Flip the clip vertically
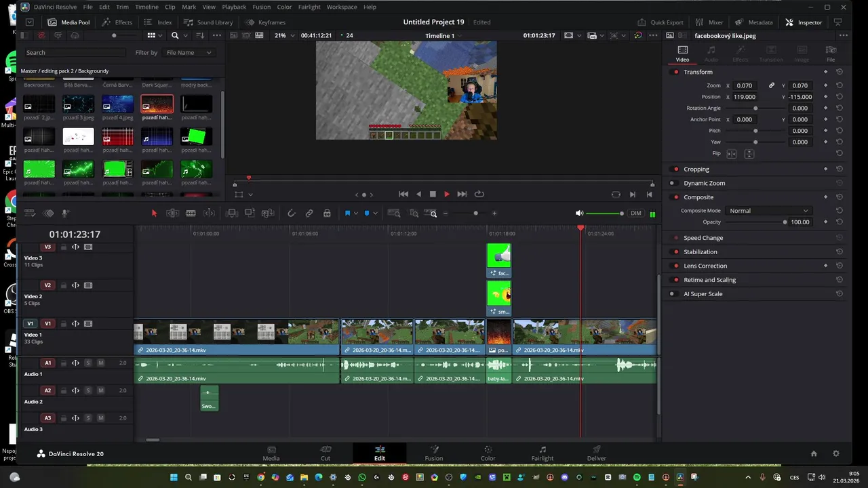This screenshot has height=488, width=868. pyautogui.click(x=749, y=154)
